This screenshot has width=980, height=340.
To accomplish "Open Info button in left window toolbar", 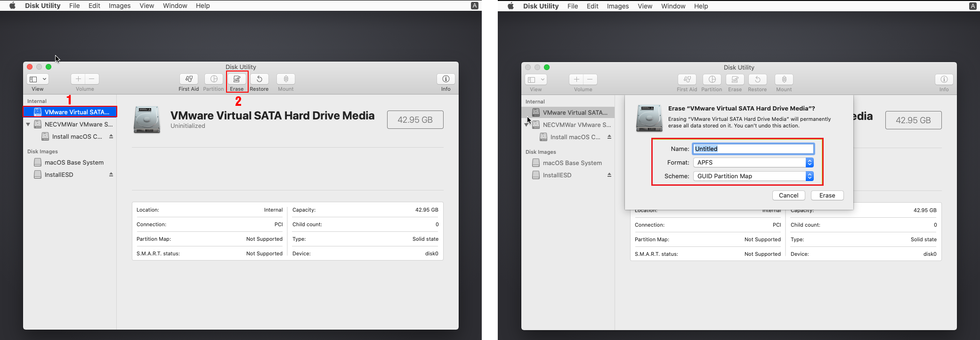I will (445, 79).
